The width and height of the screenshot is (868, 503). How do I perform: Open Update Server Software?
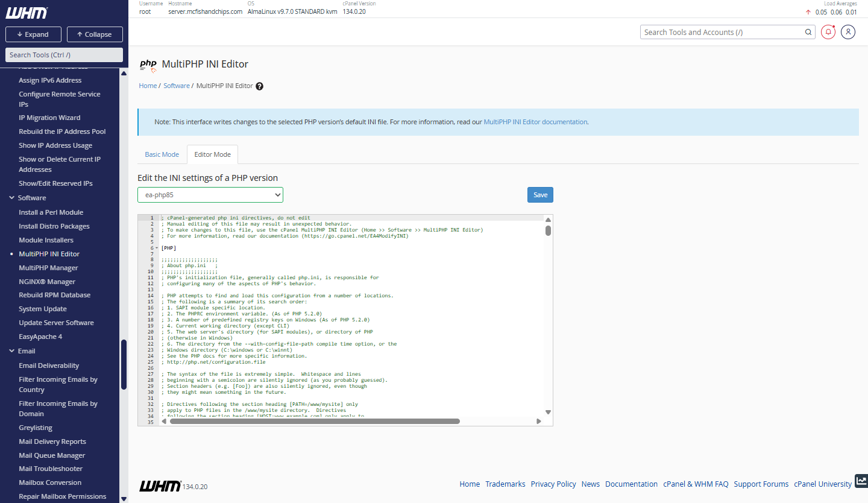(x=56, y=323)
